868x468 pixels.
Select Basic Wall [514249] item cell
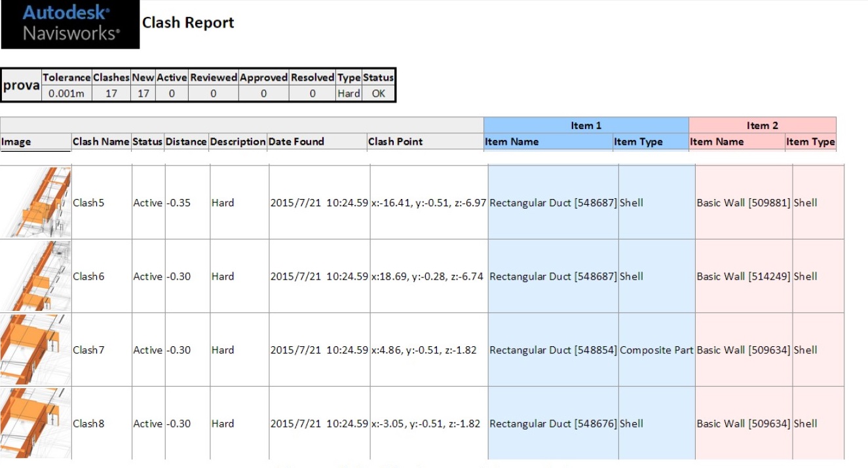point(744,277)
